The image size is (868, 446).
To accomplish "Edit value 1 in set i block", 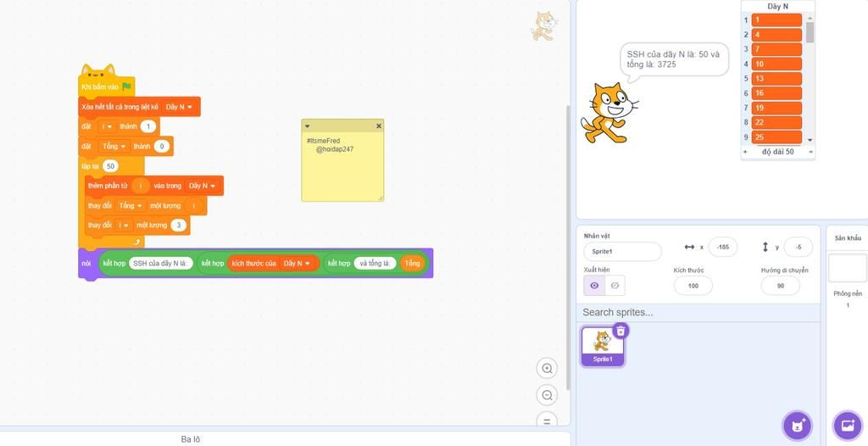I will point(147,126).
